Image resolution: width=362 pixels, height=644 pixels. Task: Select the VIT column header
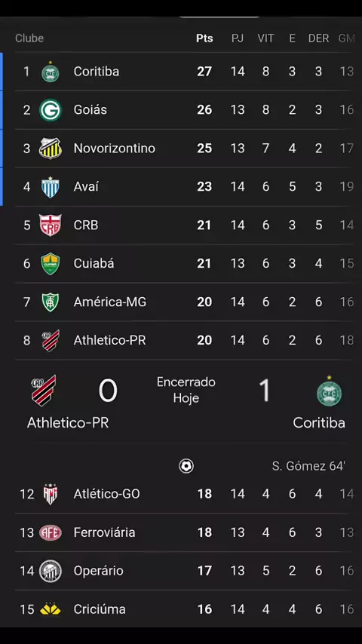pyautogui.click(x=266, y=38)
